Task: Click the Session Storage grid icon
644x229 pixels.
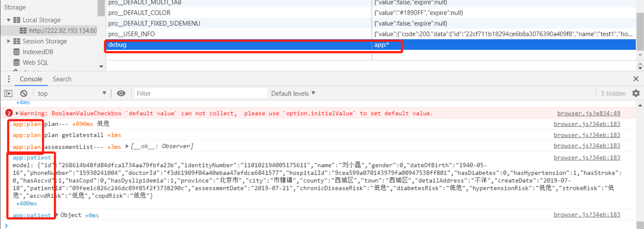Action: point(17,41)
